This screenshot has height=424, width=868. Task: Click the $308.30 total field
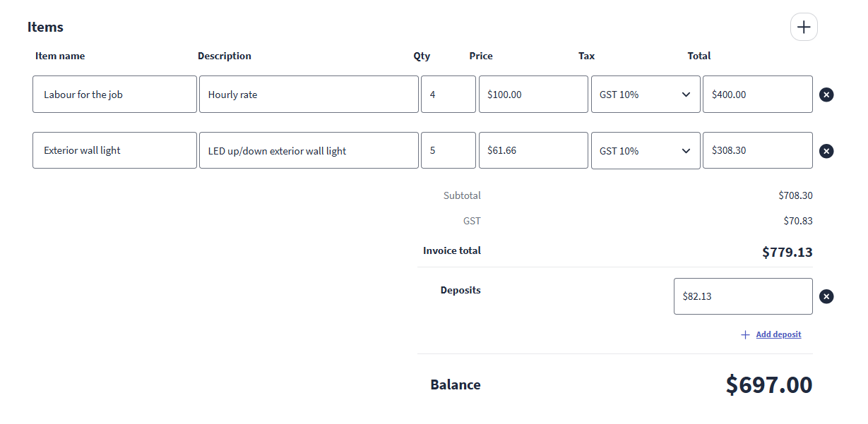click(757, 150)
